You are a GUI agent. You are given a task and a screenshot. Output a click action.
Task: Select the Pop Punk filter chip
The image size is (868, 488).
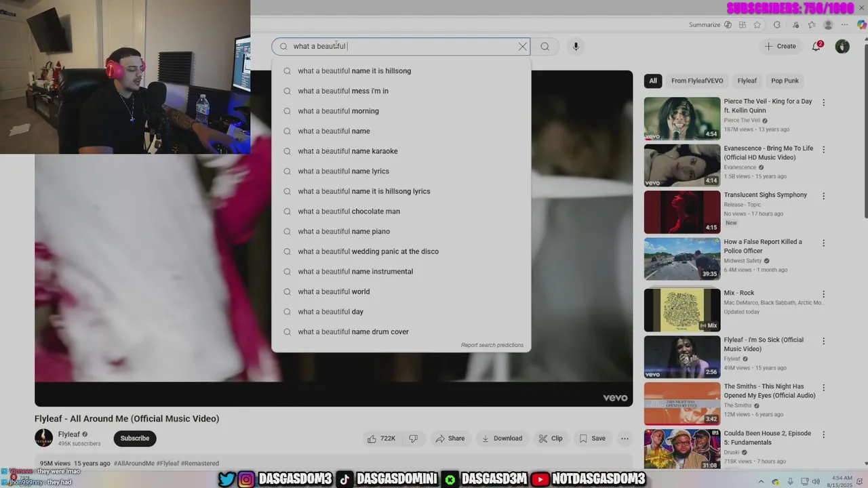785,81
